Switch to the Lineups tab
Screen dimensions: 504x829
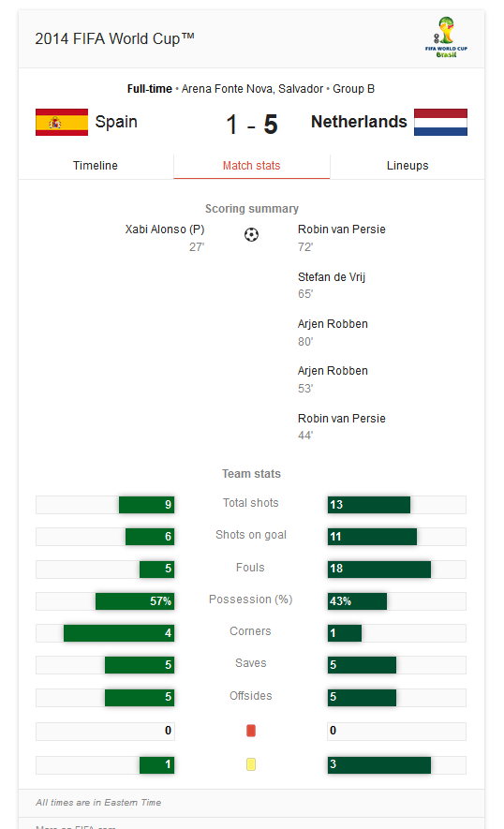point(408,166)
